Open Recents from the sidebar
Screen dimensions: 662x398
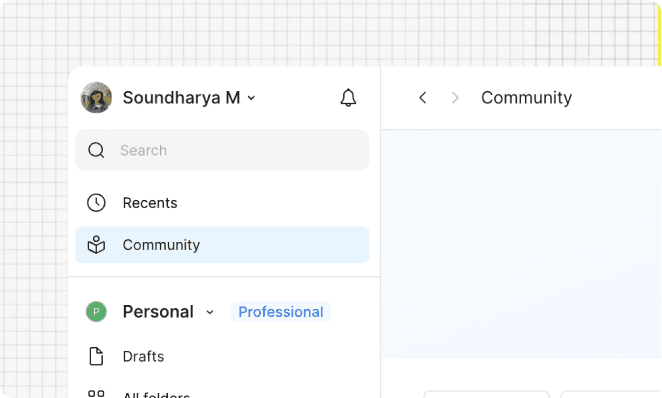(222, 203)
